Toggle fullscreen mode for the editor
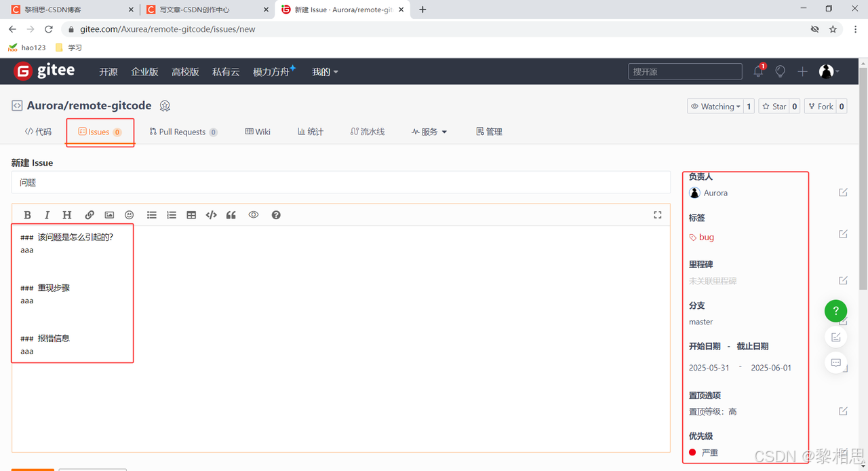This screenshot has height=471, width=868. [657, 215]
